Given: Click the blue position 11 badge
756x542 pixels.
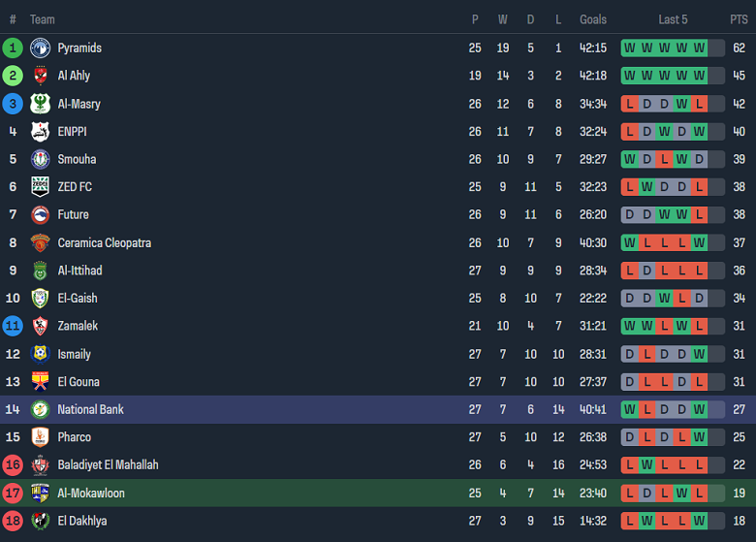Looking at the screenshot, I should point(13,326).
